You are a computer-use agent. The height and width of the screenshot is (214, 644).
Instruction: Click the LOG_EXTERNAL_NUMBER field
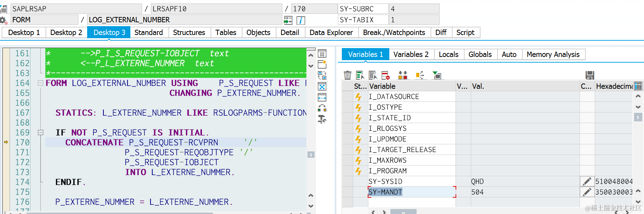tap(185, 20)
